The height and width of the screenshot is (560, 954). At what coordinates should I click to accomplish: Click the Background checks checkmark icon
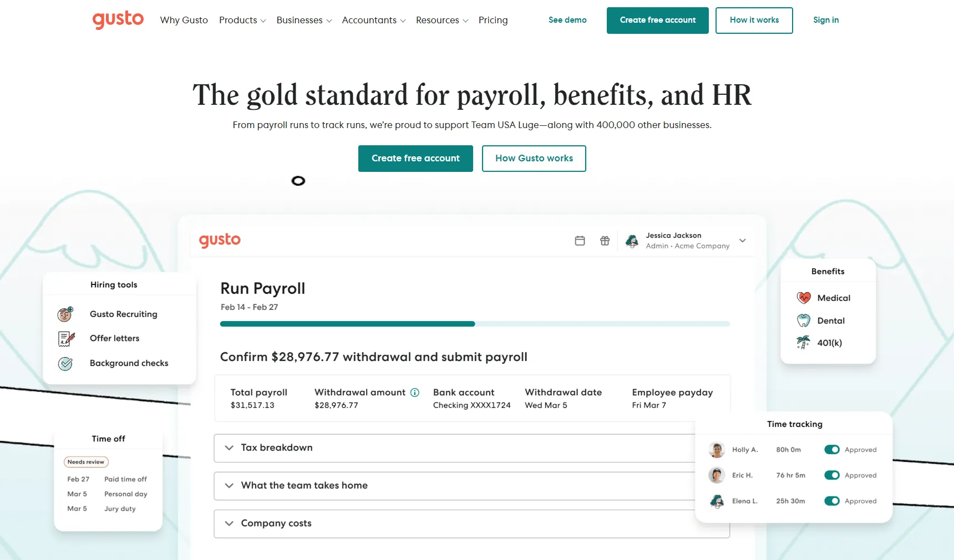point(65,364)
